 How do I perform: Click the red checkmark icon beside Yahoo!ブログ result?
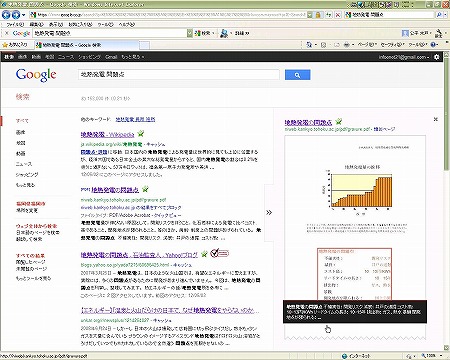coord(220,253)
